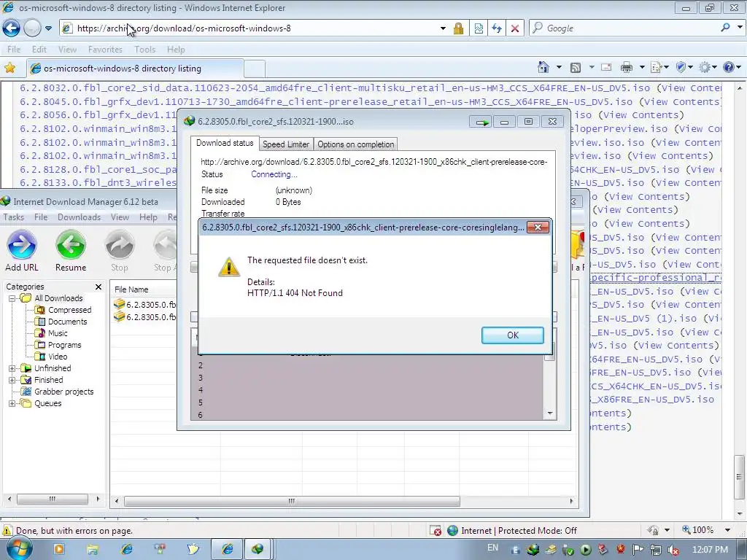This screenshot has width=747, height=560.
Task: Close the file doesn't exist error dialog
Action: [x=538, y=227]
